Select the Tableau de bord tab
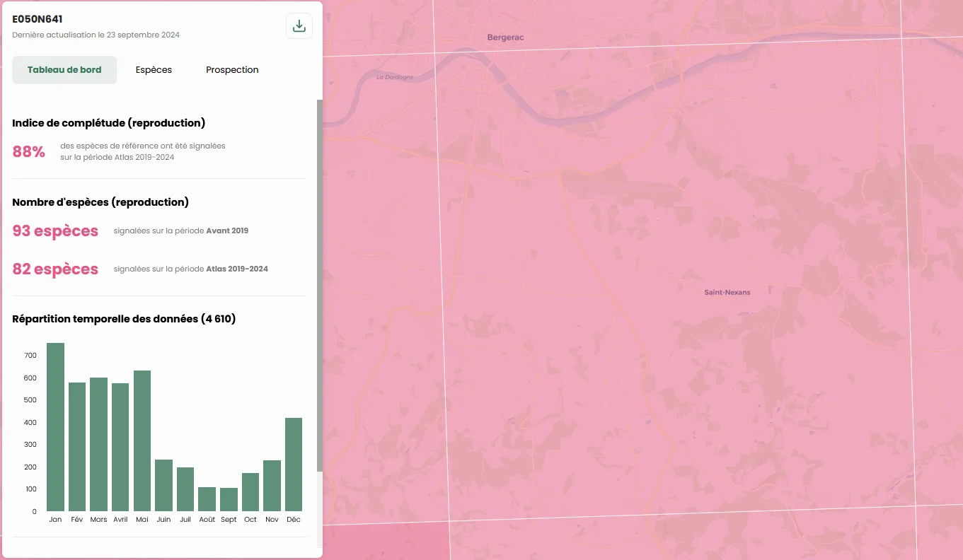The width and height of the screenshot is (963, 560). click(x=64, y=70)
